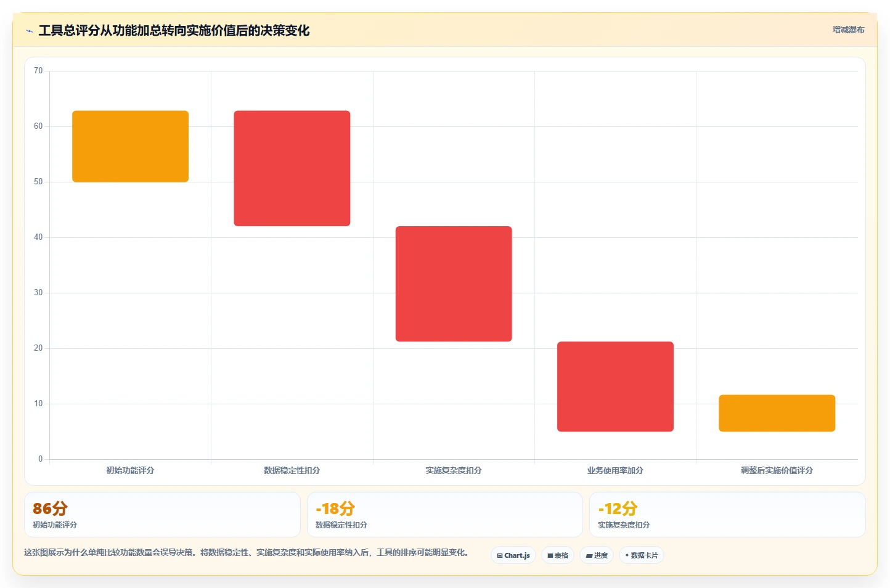Click the 86分 data card

(x=162, y=515)
